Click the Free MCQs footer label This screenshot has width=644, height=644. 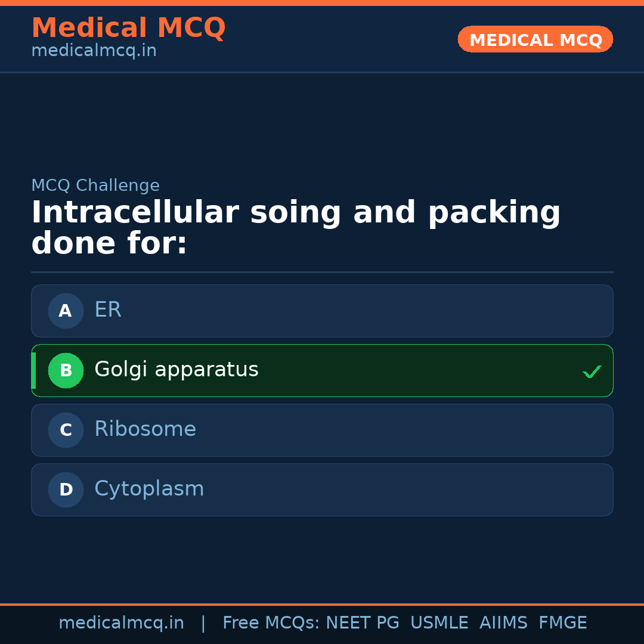pos(271,623)
